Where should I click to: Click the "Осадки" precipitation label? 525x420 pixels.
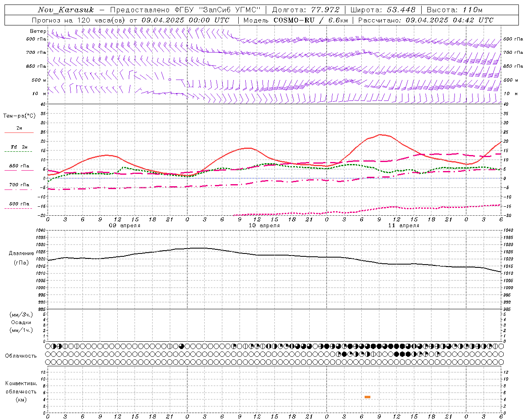click(21, 322)
